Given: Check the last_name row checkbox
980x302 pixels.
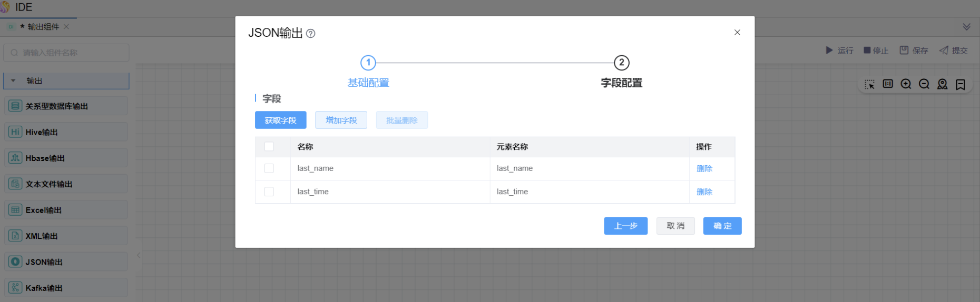Looking at the screenshot, I should [269, 168].
